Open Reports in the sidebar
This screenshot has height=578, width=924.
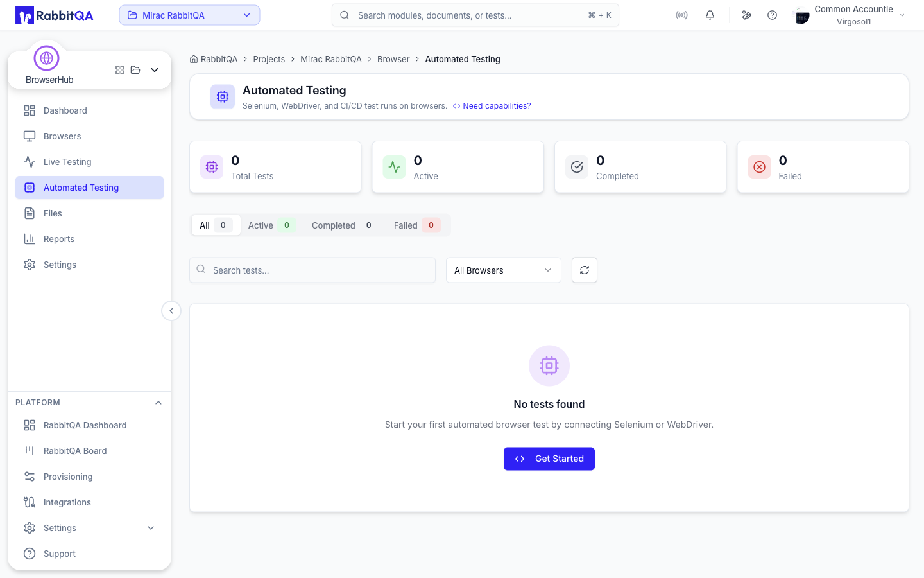[89, 239]
